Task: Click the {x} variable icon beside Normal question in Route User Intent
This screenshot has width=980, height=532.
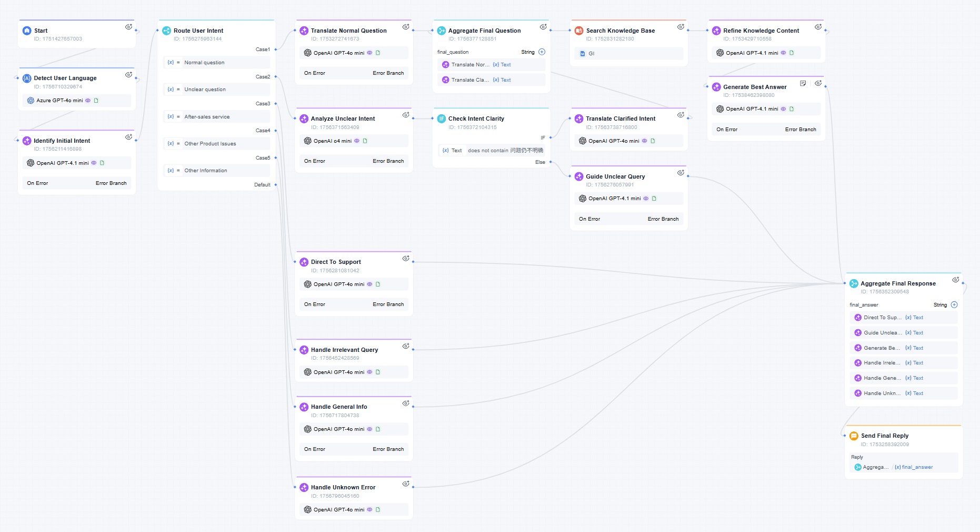Action: (x=171, y=62)
